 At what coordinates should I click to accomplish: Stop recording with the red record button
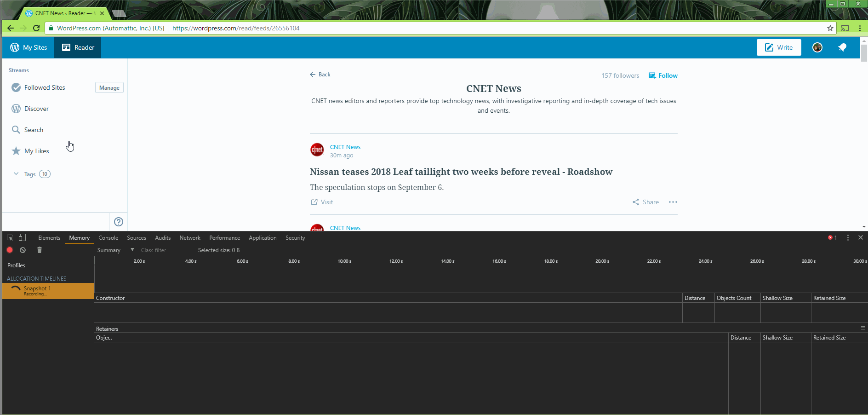point(10,250)
